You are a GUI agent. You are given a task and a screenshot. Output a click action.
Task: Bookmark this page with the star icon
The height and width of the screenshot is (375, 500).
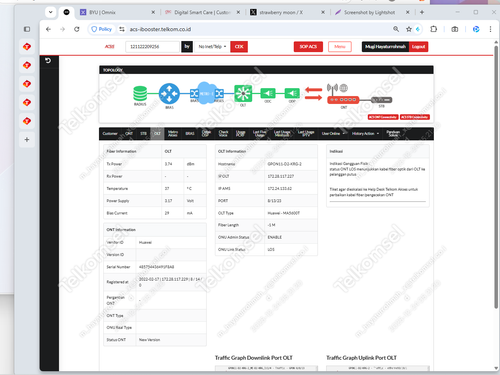tap(409, 29)
